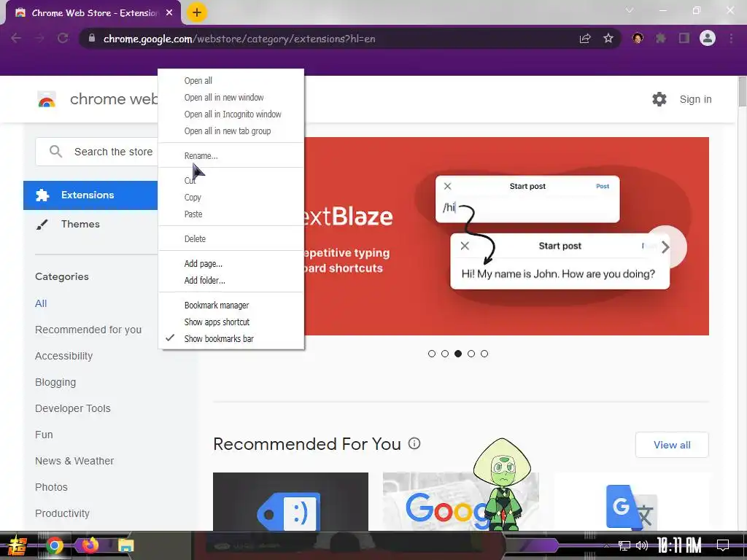
Task: Open the Chrome profile avatar button
Action: [708, 38]
